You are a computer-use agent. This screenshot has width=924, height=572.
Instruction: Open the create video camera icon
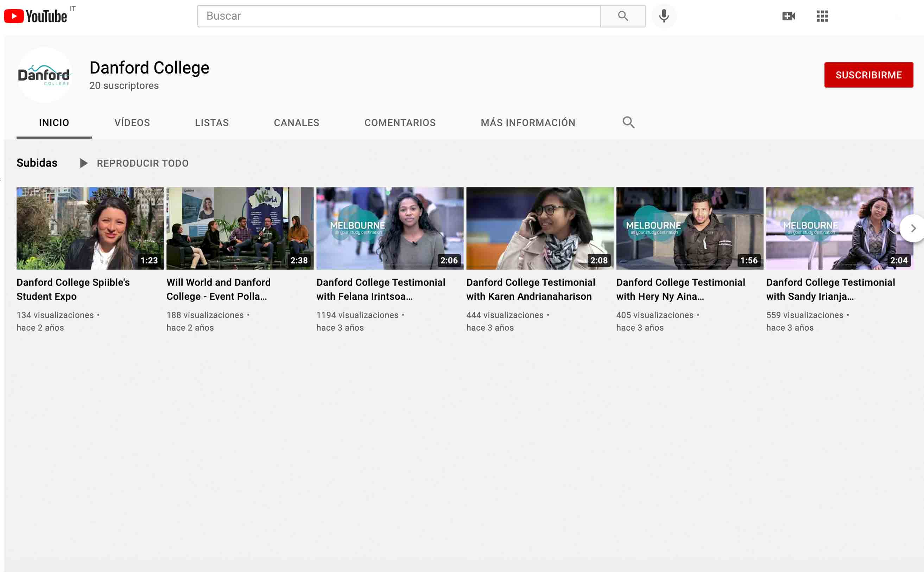pos(789,16)
